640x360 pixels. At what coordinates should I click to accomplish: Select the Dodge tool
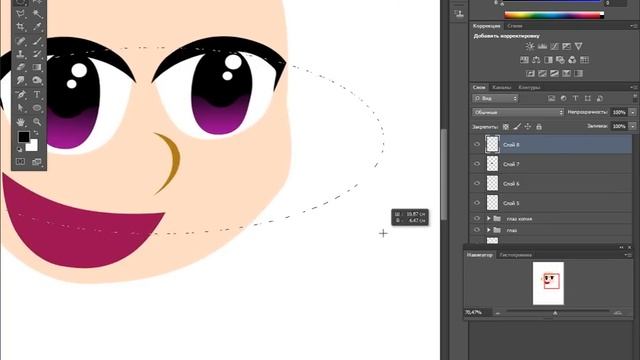click(37, 80)
